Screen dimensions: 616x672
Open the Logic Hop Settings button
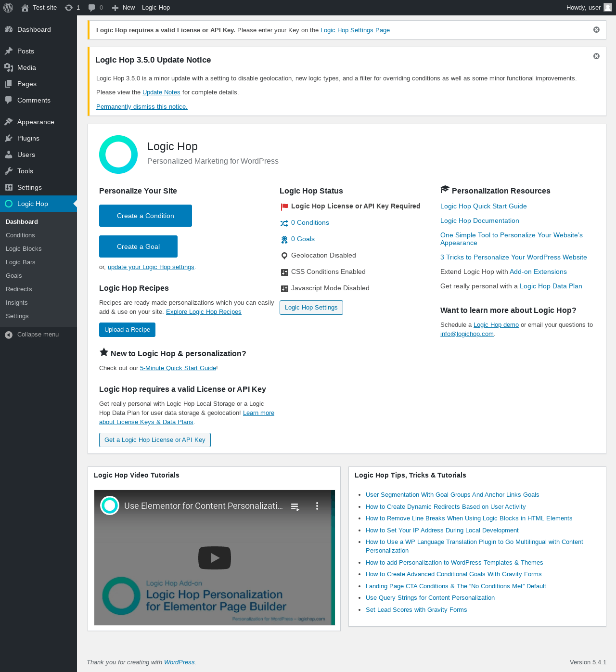tap(311, 308)
